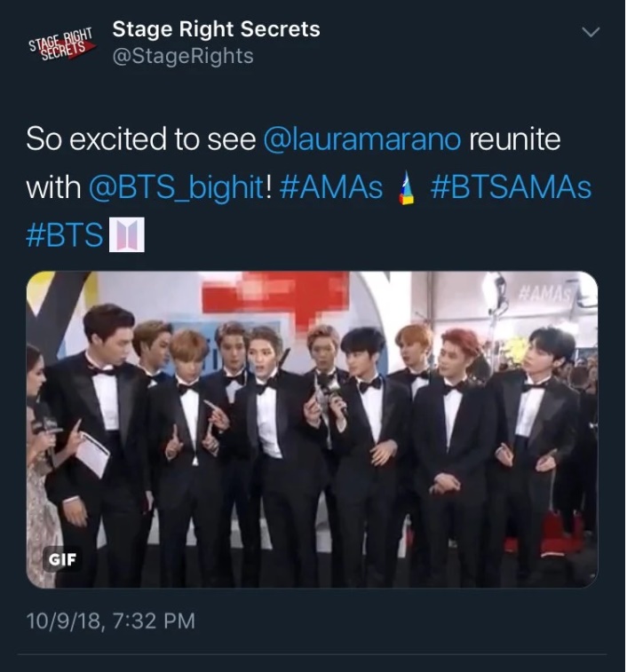The width and height of the screenshot is (627, 672).
Task: Open the #BTSAMAs hashtag
Action: (x=510, y=189)
